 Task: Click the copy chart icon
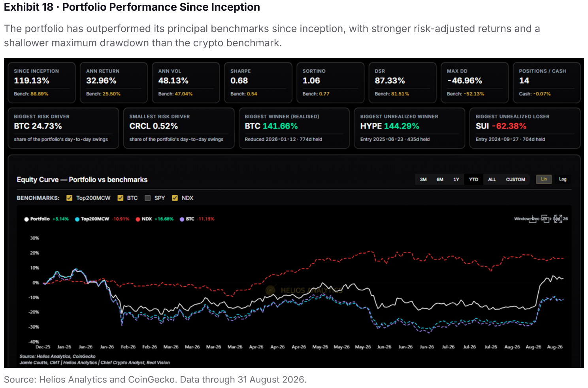tap(546, 219)
